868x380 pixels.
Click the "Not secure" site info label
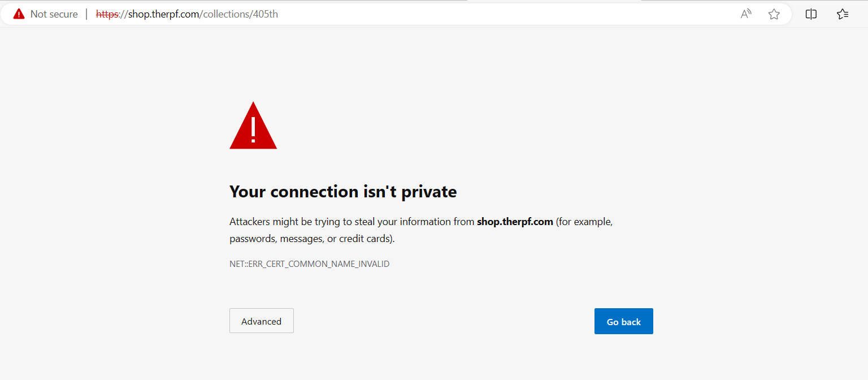click(x=54, y=14)
